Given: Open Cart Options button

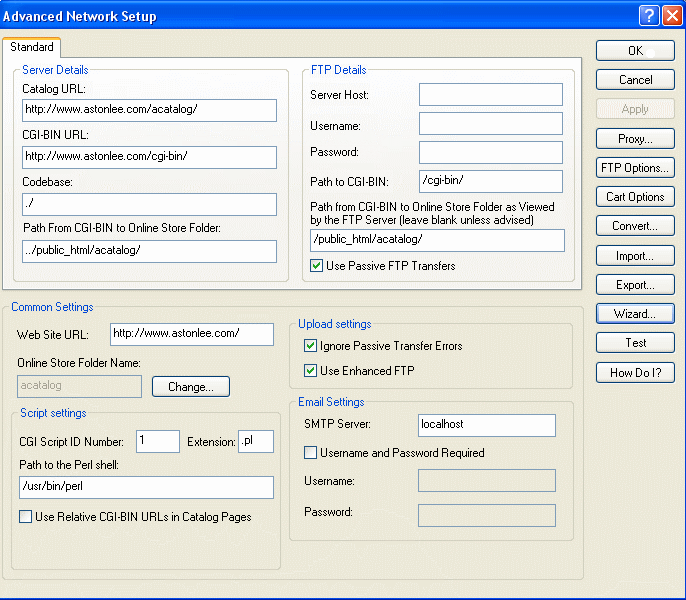Looking at the screenshot, I should [635, 197].
